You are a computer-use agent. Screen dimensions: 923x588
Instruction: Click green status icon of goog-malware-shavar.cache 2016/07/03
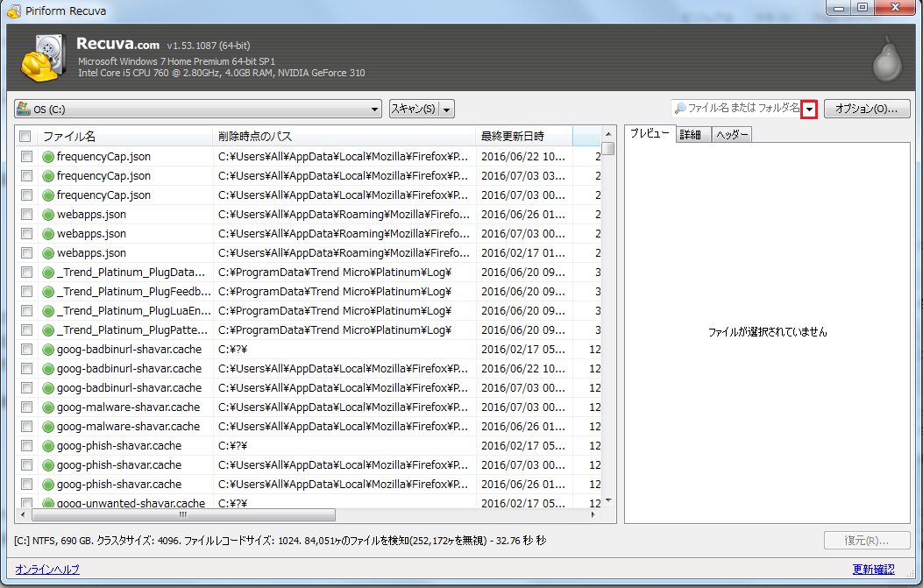coord(48,407)
